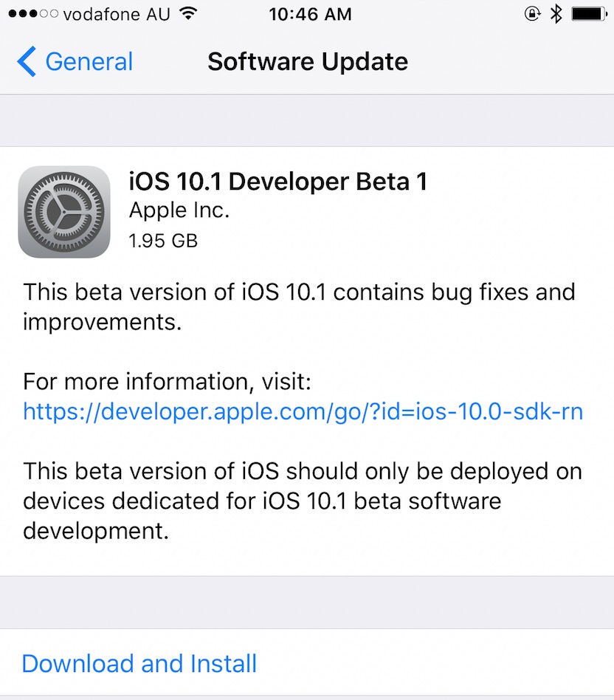Tap the rotation lock status icon
This screenshot has height=700, width=614.
point(531,14)
